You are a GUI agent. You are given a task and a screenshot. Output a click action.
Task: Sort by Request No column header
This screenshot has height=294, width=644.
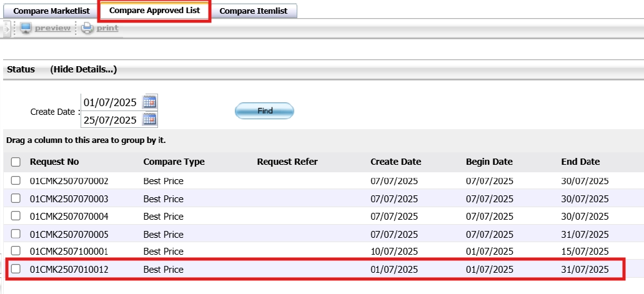(x=54, y=162)
